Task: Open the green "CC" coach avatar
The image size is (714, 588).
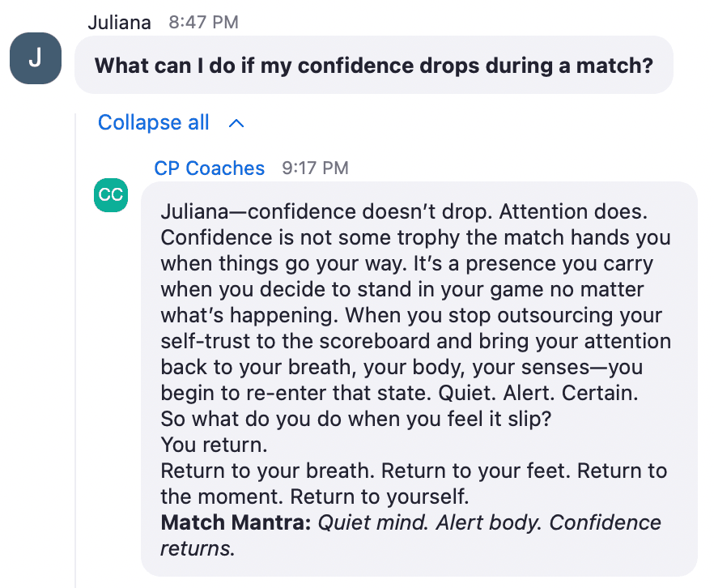Action: click(x=111, y=195)
